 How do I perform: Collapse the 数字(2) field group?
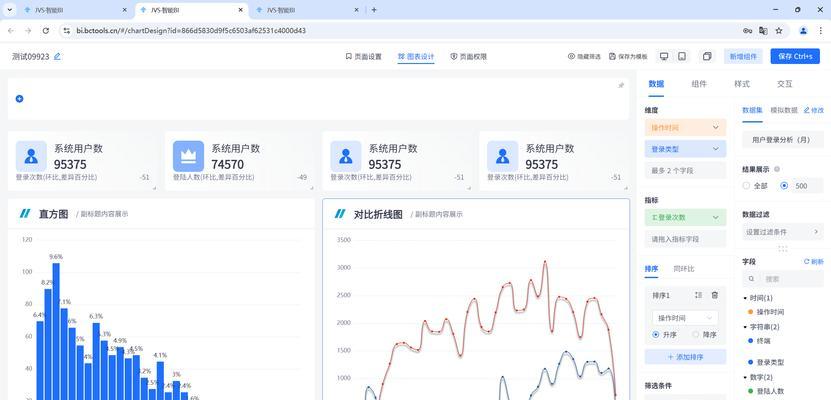coord(745,377)
